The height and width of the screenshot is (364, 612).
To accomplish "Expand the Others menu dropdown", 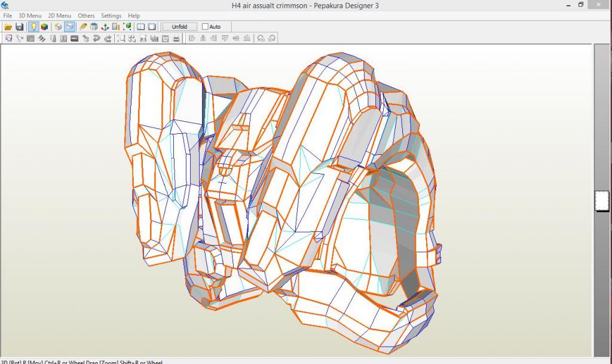I will point(86,16).
